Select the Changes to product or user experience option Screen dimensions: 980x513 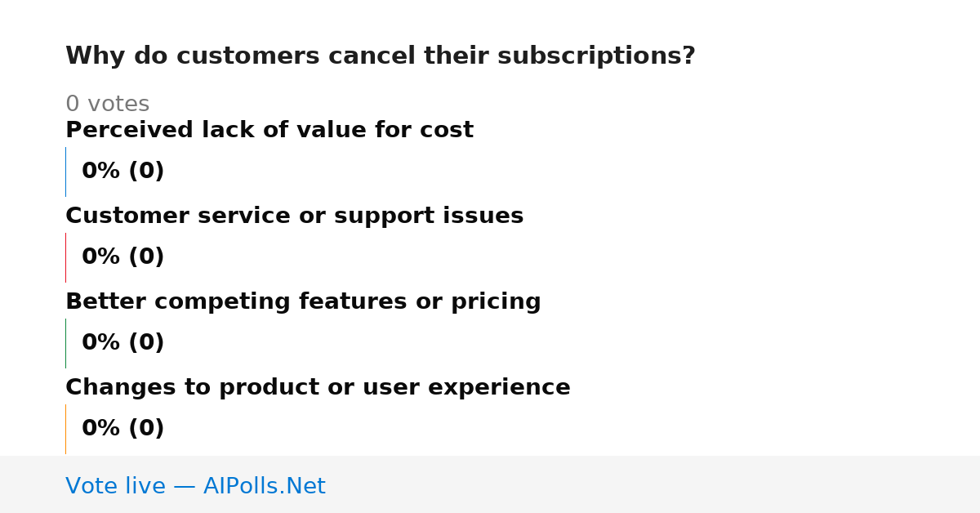click(318, 387)
